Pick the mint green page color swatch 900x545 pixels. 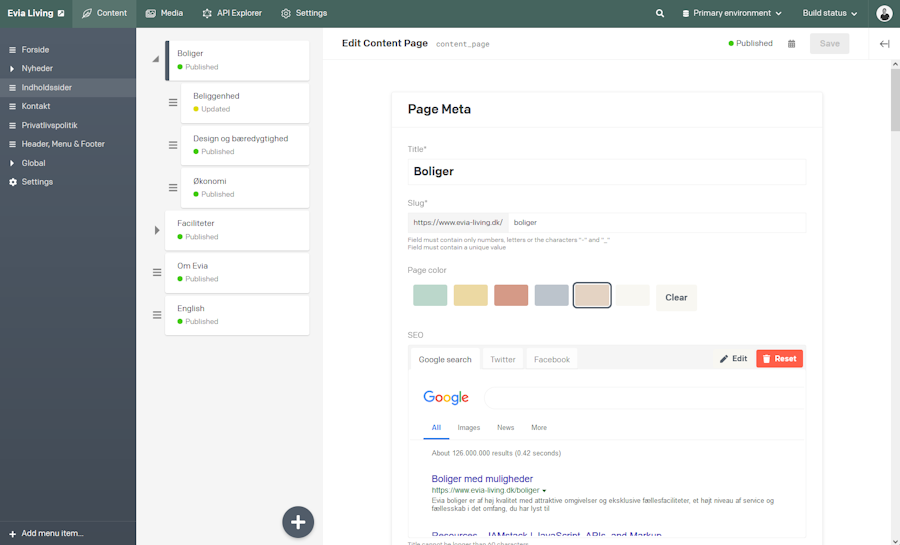430,295
